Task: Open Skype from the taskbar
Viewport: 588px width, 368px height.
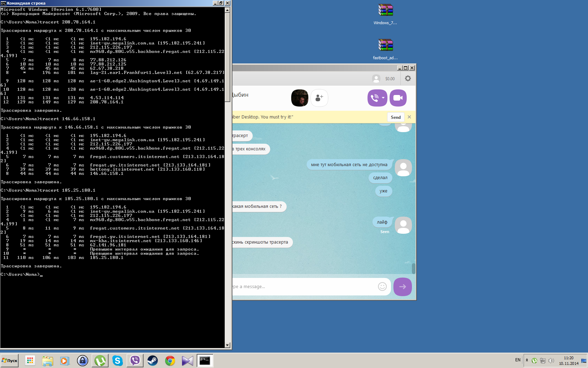Action: (x=118, y=361)
